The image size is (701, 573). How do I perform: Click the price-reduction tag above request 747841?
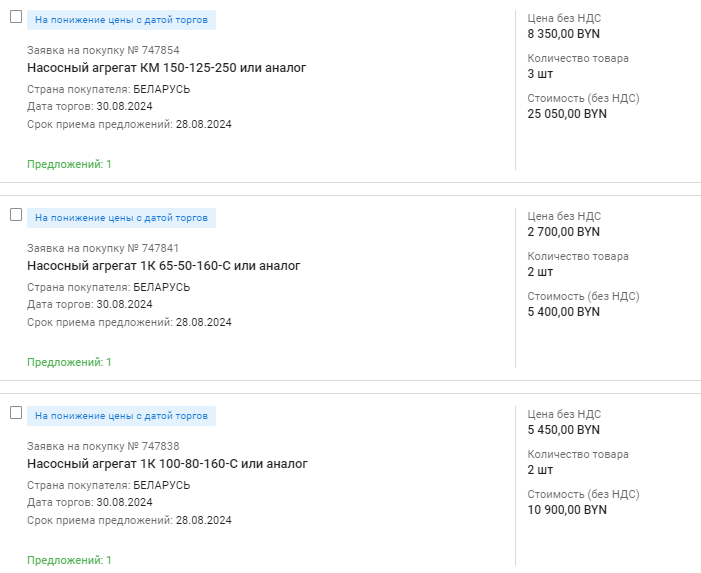tap(121, 217)
